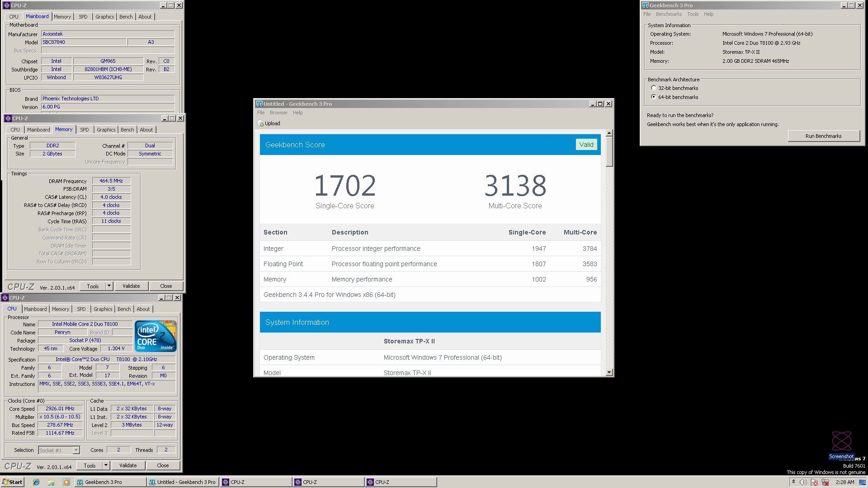The height and width of the screenshot is (488, 868).
Task: Open File menu in Geekbench results window
Action: point(261,113)
